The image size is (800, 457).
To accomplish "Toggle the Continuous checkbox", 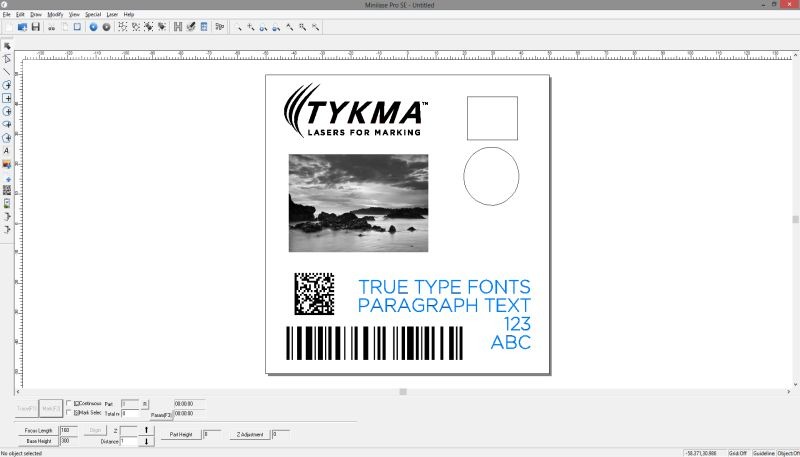I will tap(69, 403).
